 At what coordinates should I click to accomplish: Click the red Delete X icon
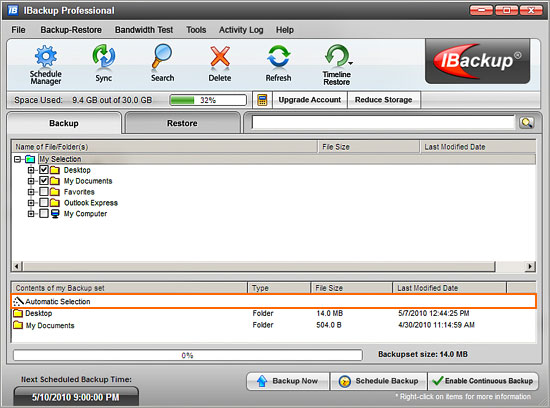pyautogui.click(x=220, y=56)
